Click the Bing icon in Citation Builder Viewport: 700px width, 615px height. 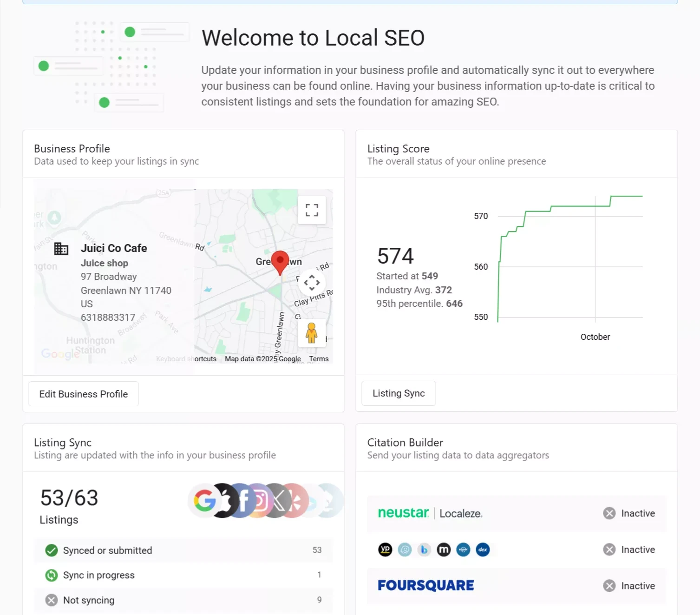(x=424, y=550)
